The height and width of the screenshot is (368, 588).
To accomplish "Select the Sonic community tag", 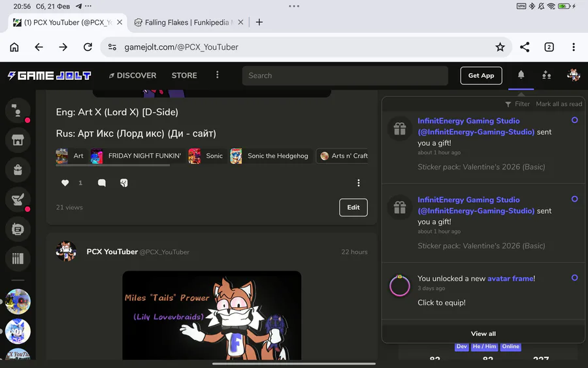I will pyautogui.click(x=207, y=156).
